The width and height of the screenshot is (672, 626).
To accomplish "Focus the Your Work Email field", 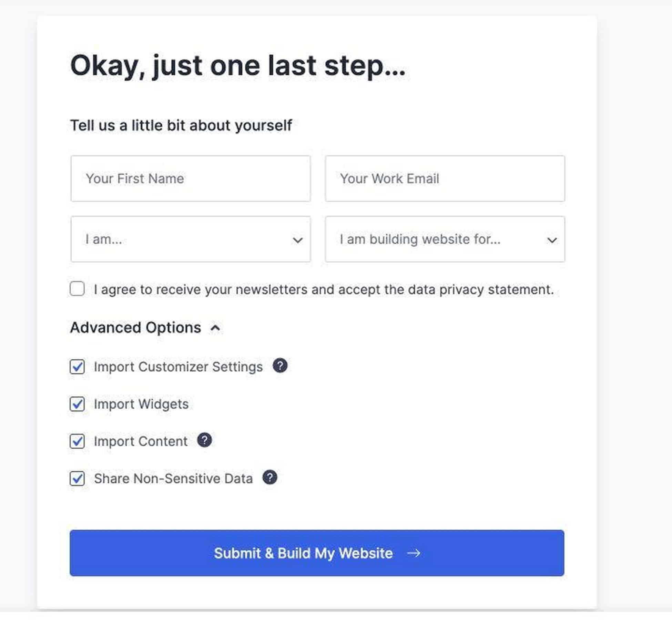I will pos(445,178).
